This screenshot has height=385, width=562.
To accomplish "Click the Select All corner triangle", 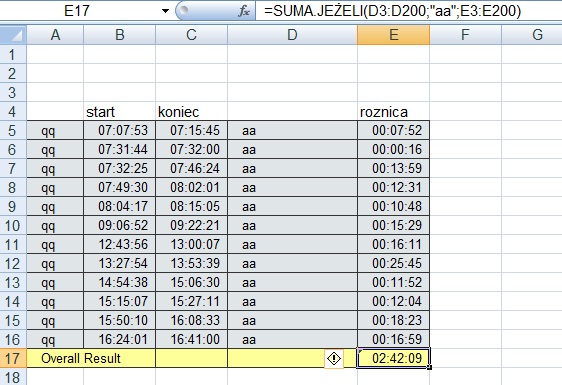I will [x=13, y=35].
